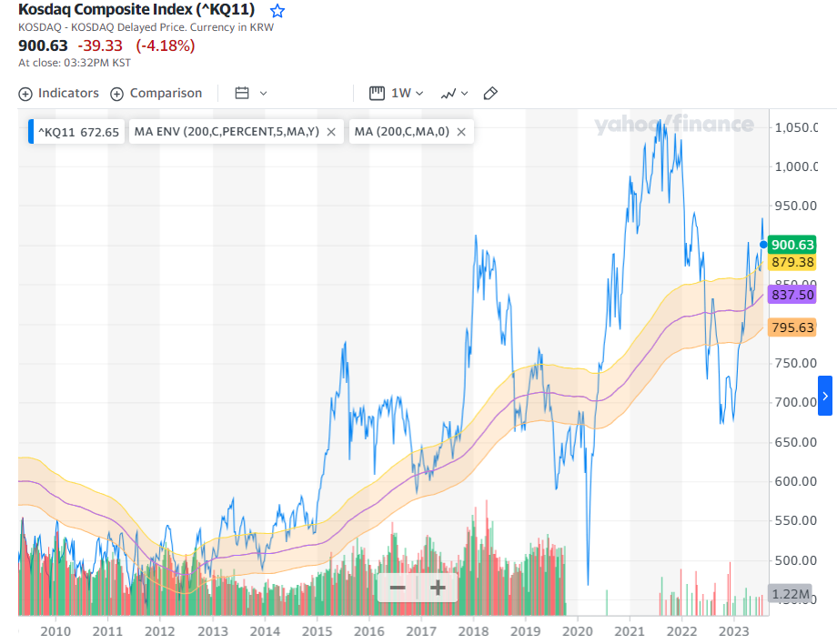The image size is (837, 644).
Task: Open MA (200,C,MA,0) indicator label
Action: pyautogui.click(x=401, y=131)
